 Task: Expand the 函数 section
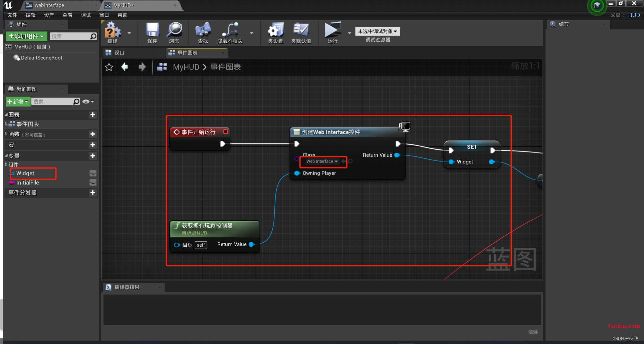pos(6,134)
